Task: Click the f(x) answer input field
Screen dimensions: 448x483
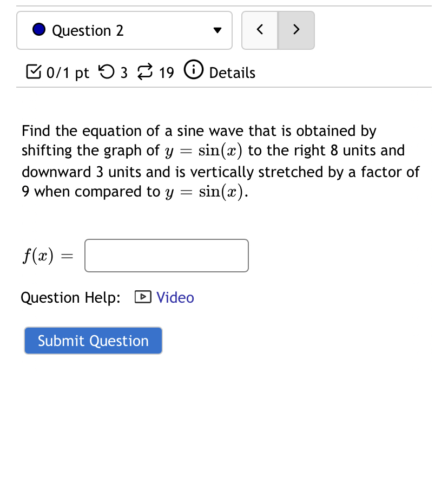Action: [x=166, y=255]
